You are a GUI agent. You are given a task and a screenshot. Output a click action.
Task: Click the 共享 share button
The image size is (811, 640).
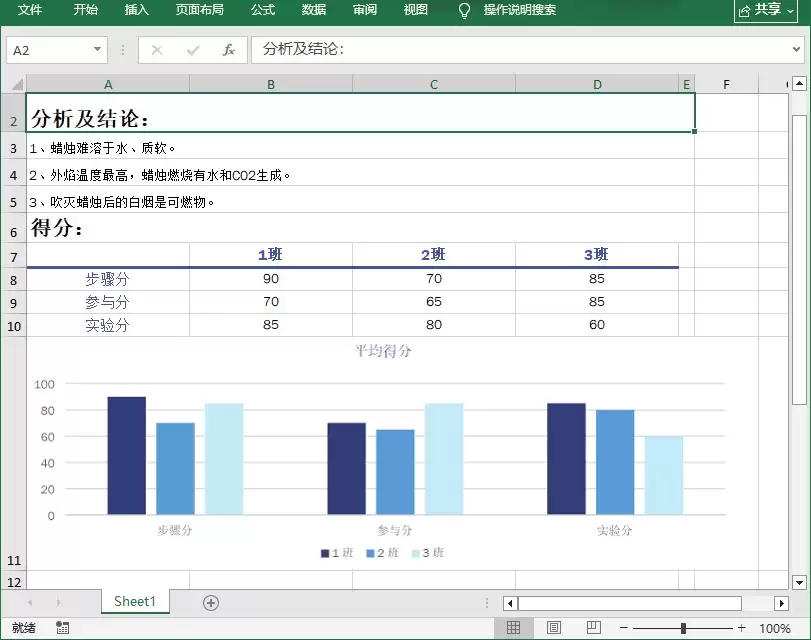pyautogui.click(x=765, y=10)
